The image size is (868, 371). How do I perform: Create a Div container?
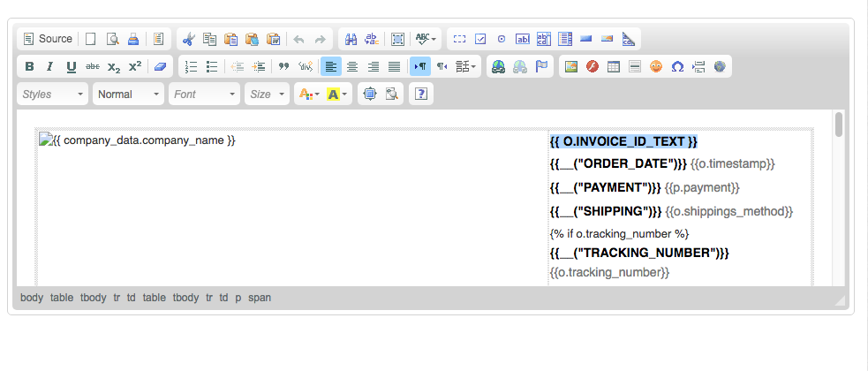[306, 66]
